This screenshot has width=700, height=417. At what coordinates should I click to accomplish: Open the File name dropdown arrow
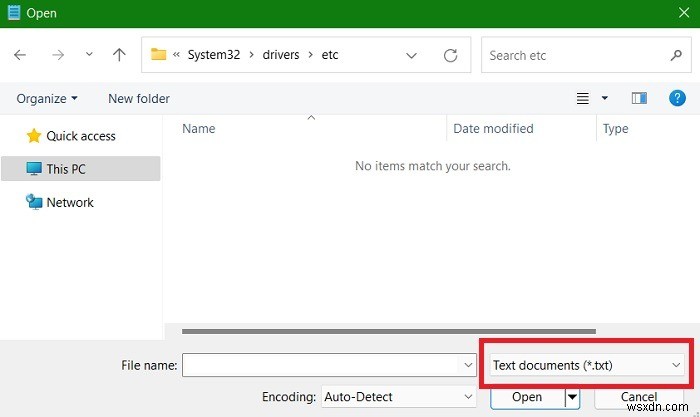point(468,365)
